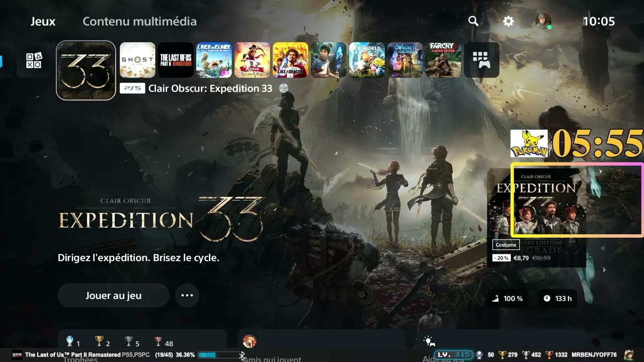Switch to the Contenu multimédia tab

pyautogui.click(x=139, y=21)
